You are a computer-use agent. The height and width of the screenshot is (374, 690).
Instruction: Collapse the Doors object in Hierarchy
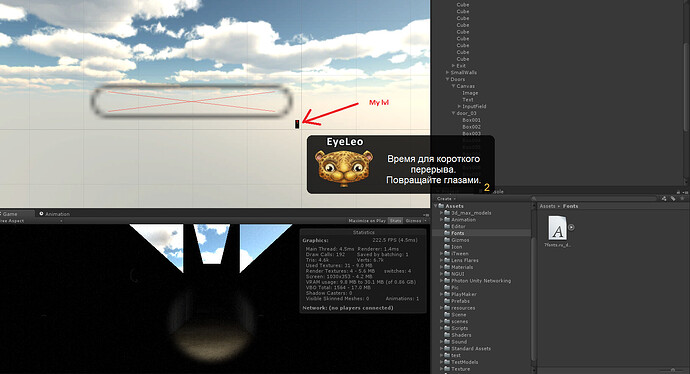click(447, 79)
